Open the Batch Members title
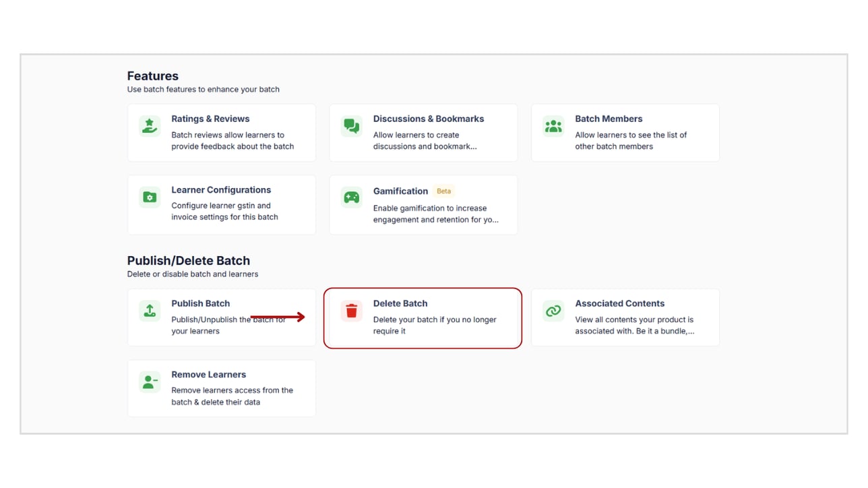The image size is (868, 488). click(609, 119)
